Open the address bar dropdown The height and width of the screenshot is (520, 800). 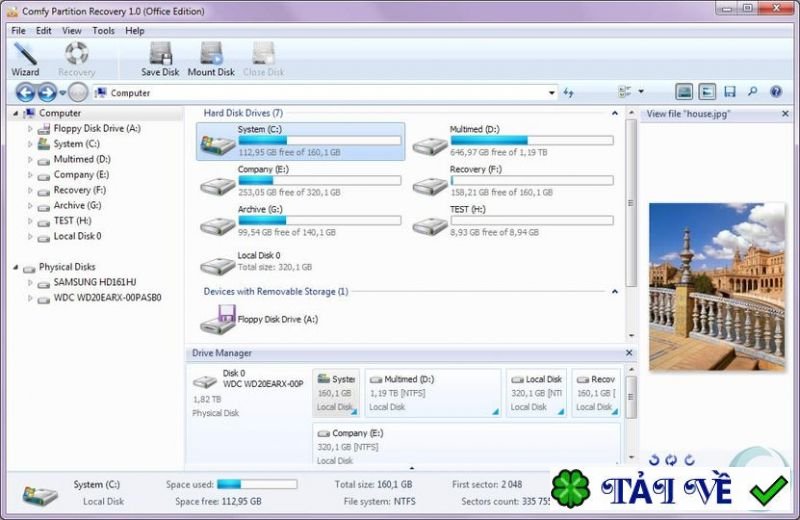point(552,93)
